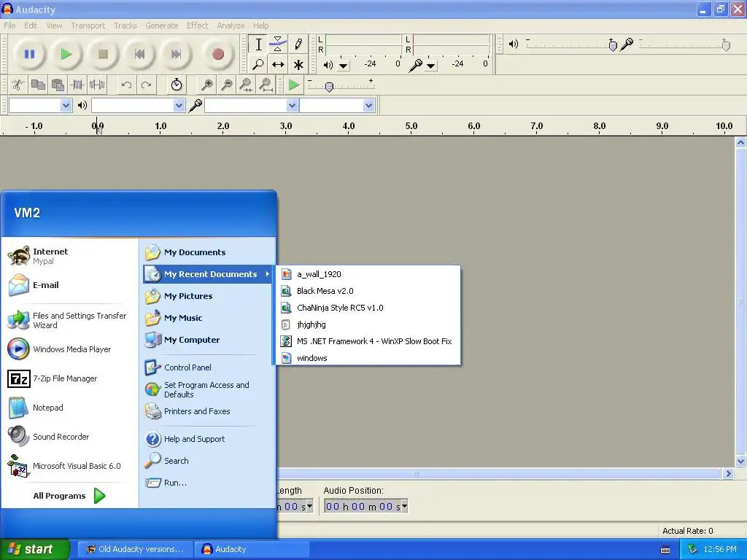Image resolution: width=747 pixels, height=560 pixels.
Task: Click the Audacity taskbar button
Action: click(252, 550)
